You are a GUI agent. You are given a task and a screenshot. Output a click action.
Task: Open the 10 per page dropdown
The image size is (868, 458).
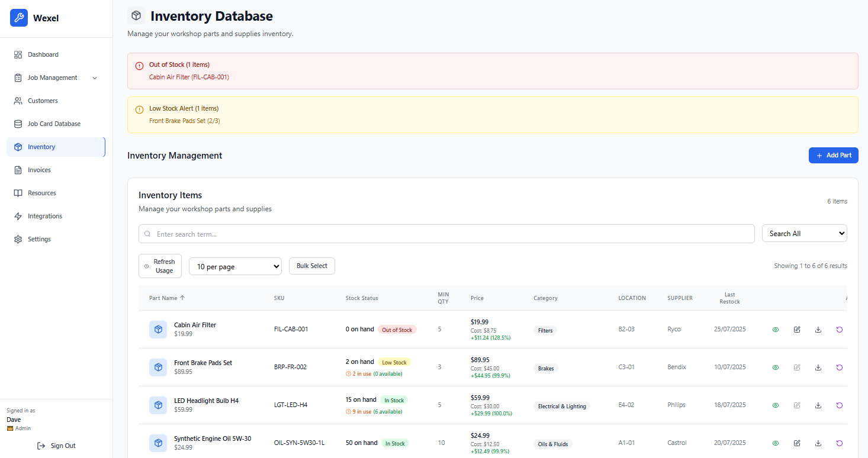pos(235,266)
